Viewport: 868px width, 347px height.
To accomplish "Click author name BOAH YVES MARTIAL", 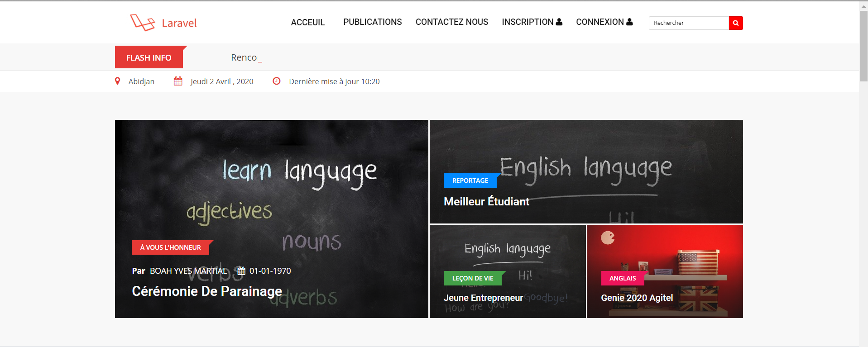I will coord(188,271).
